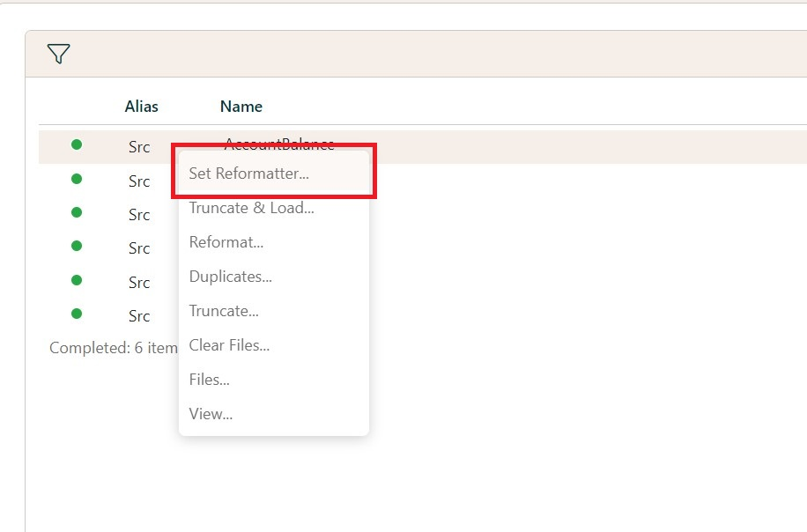Open the filter funnel icon
Viewport: 807px width, 532px height.
pos(58,54)
